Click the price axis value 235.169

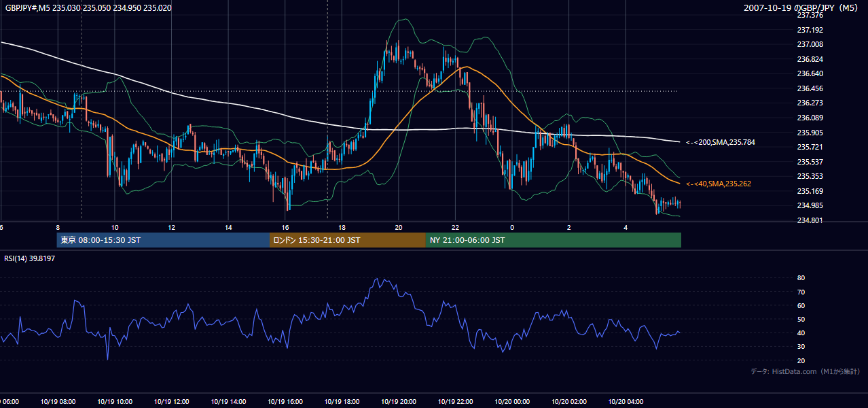[810, 191]
